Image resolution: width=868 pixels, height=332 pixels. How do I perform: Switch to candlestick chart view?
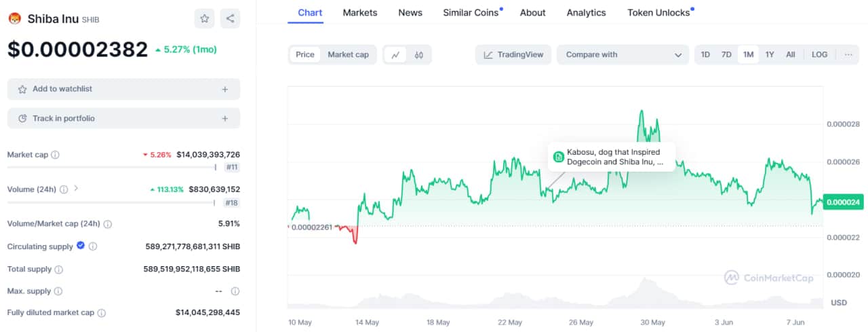click(x=419, y=55)
